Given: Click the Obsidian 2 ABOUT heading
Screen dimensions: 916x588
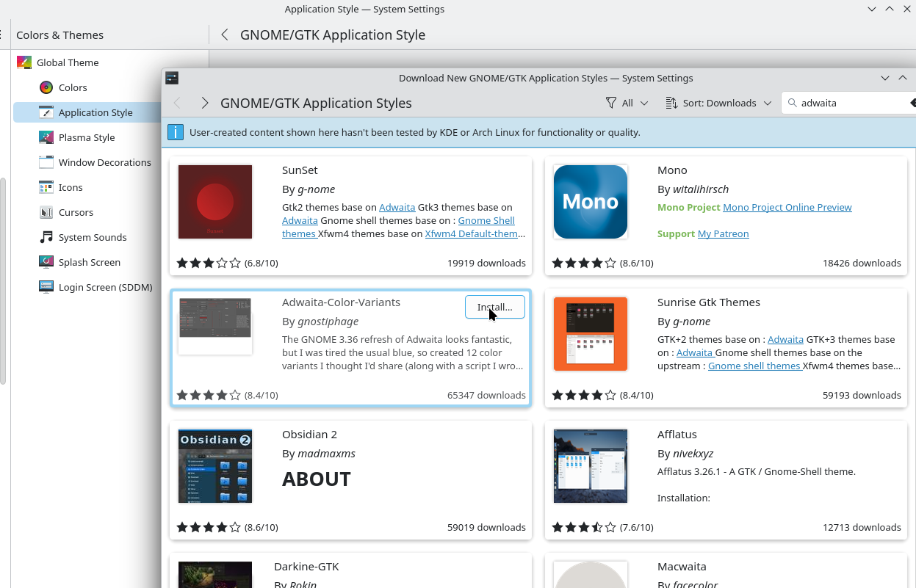Looking at the screenshot, I should [x=317, y=479].
